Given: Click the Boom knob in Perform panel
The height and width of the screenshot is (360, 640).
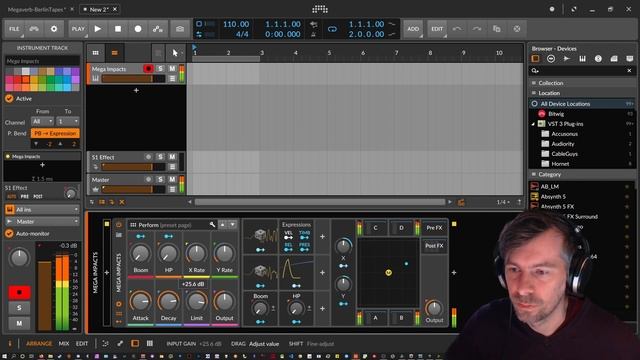Looking at the screenshot, I should click(x=140, y=253).
